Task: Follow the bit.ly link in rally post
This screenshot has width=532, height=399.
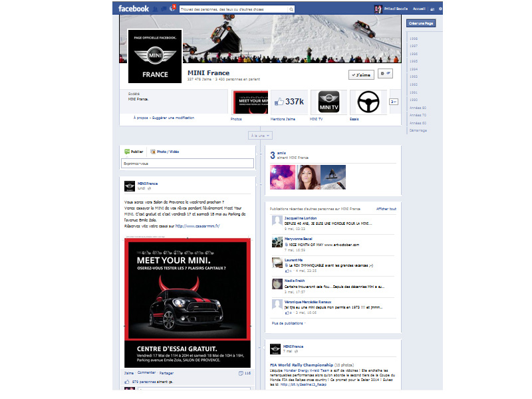Action: point(303,384)
